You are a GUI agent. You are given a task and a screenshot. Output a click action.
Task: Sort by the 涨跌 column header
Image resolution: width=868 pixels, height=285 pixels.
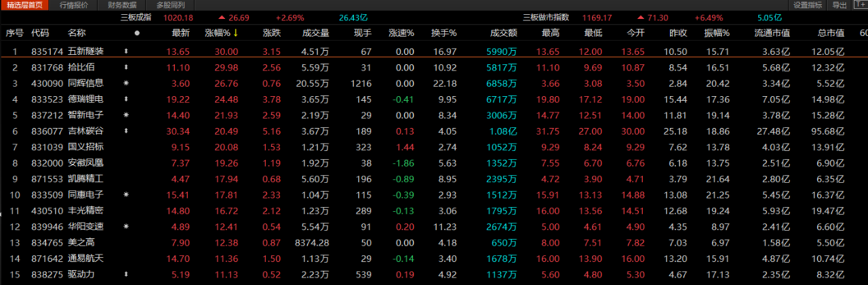tap(271, 32)
